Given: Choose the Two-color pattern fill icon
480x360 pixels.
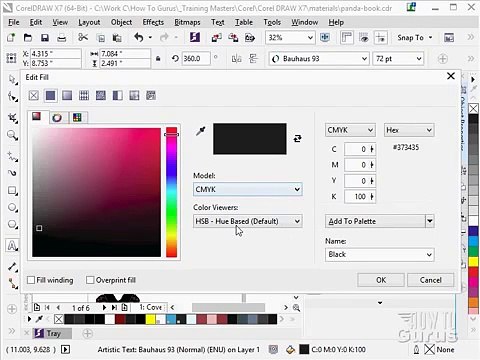Looking at the screenshot, I should pos(117,96).
